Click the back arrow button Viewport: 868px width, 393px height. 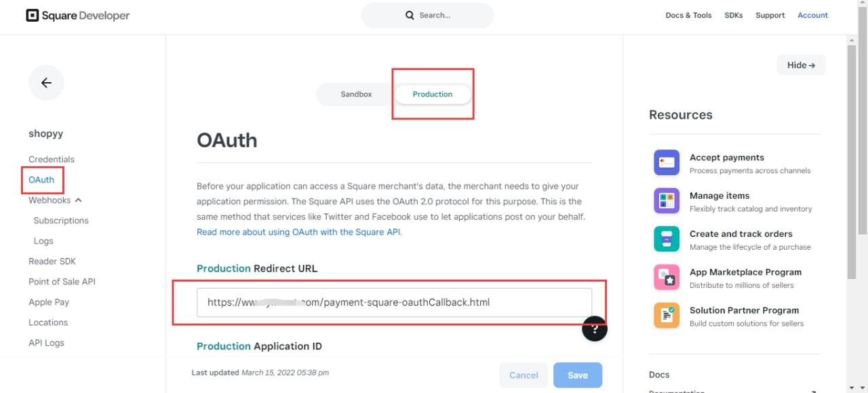click(46, 83)
